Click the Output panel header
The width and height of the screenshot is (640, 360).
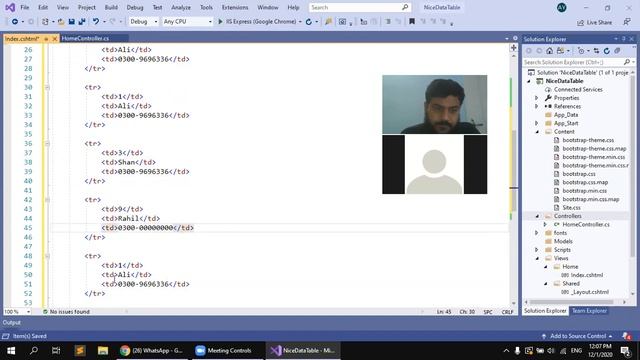click(x=11, y=322)
